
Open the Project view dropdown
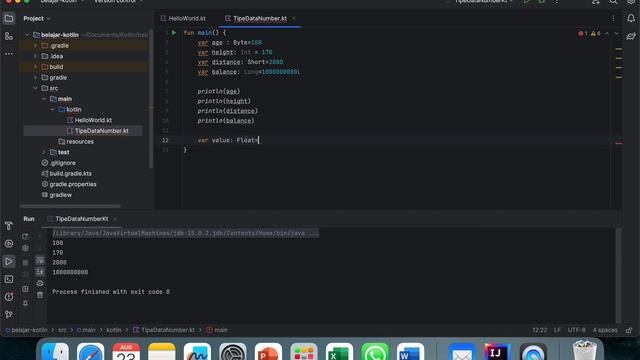click(x=37, y=18)
